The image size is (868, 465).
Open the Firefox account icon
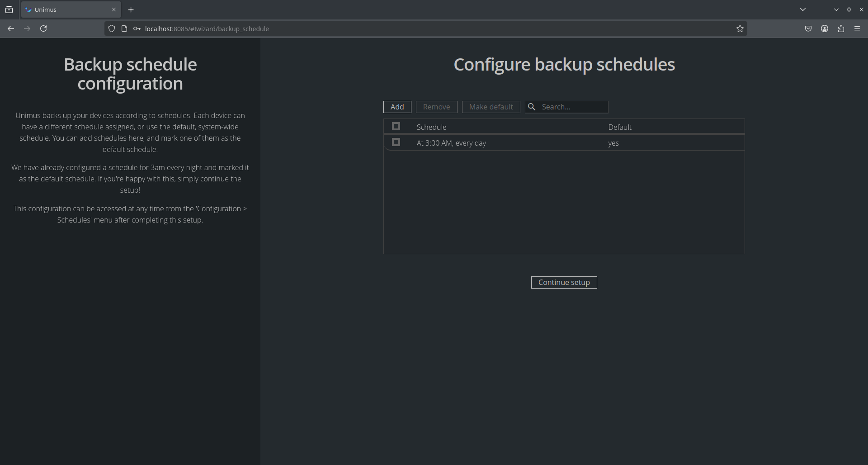[824, 28]
